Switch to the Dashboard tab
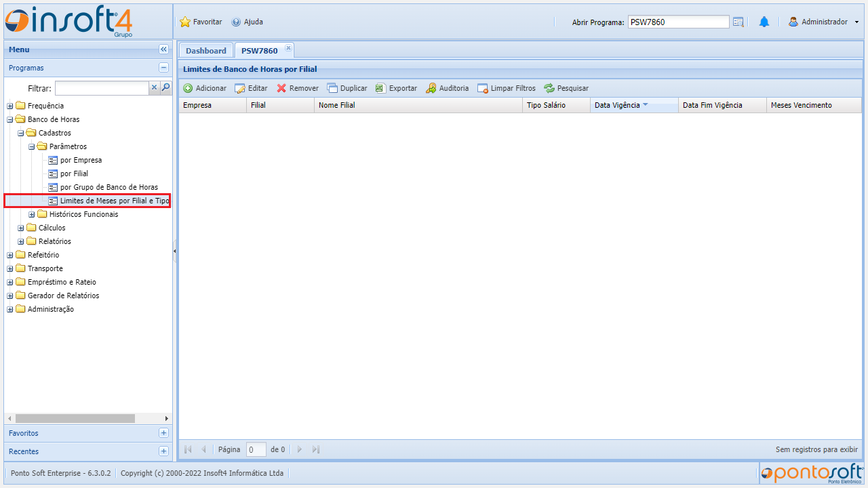Image resolution: width=868 pixels, height=488 pixels. pyautogui.click(x=205, y=51)
